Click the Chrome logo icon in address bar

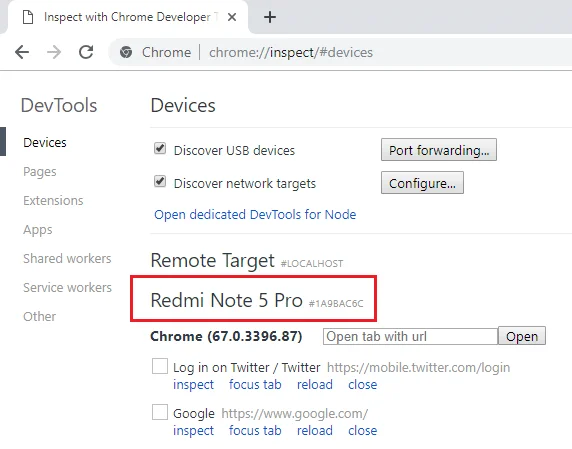[x=126, y=52]
